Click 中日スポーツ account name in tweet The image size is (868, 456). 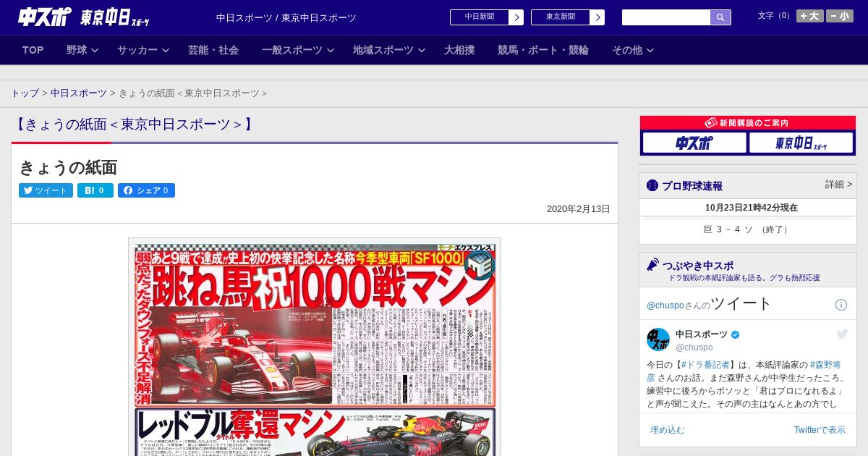point(702,334)
